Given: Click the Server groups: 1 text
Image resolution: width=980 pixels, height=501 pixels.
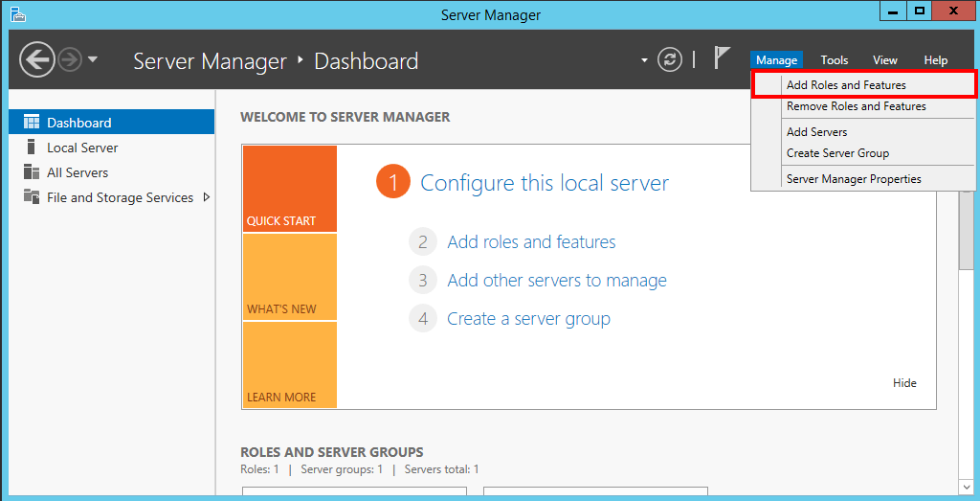Looking at the screenshot, I should [x=342, y=469].
